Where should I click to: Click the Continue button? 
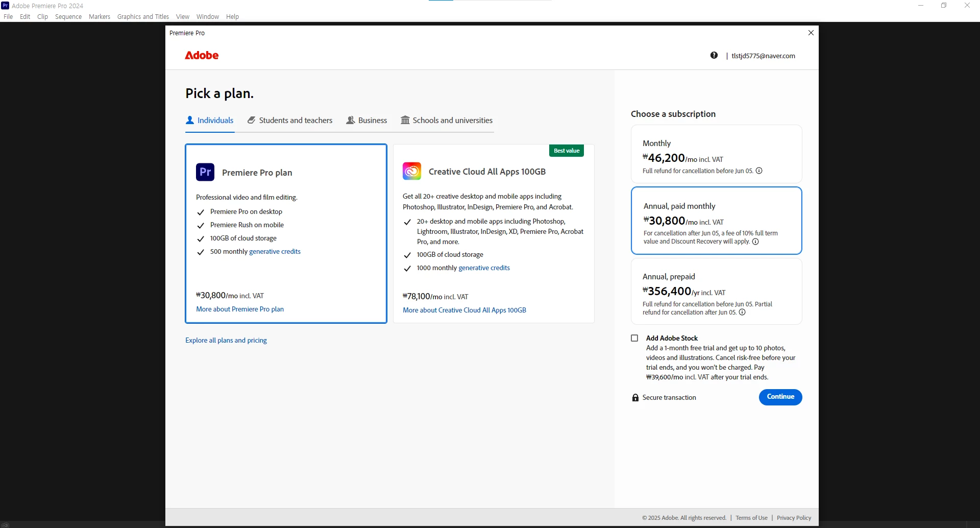point(780,397)
